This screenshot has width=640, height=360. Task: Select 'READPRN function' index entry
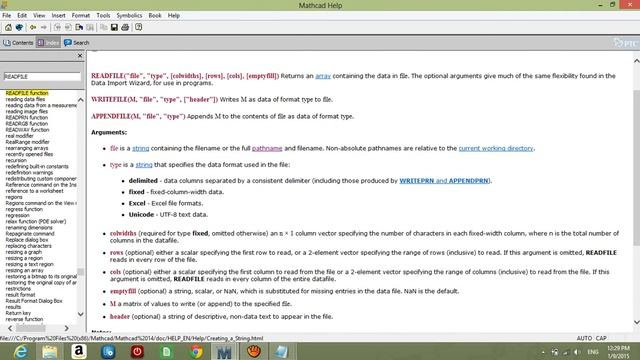(x=27, y=118)
